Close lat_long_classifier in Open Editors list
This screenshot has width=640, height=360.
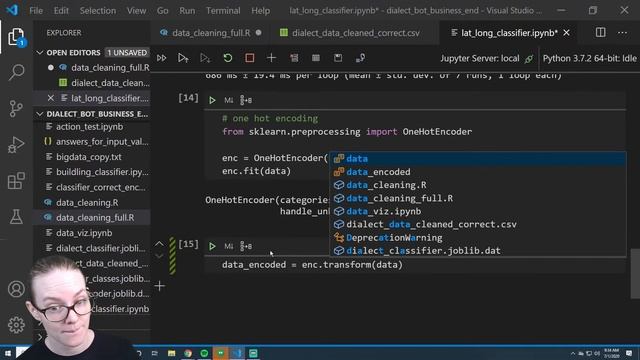coord(51,98)
